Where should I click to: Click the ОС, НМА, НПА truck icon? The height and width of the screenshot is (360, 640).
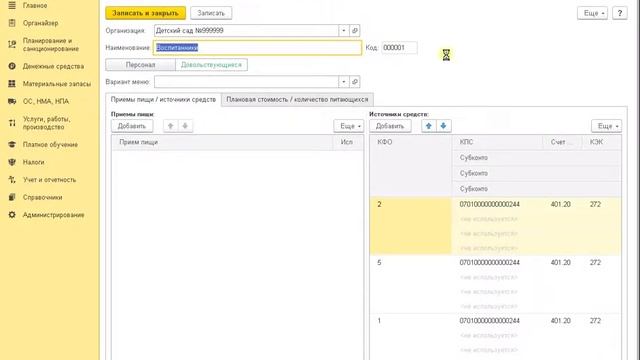click(x=12, y=101)
